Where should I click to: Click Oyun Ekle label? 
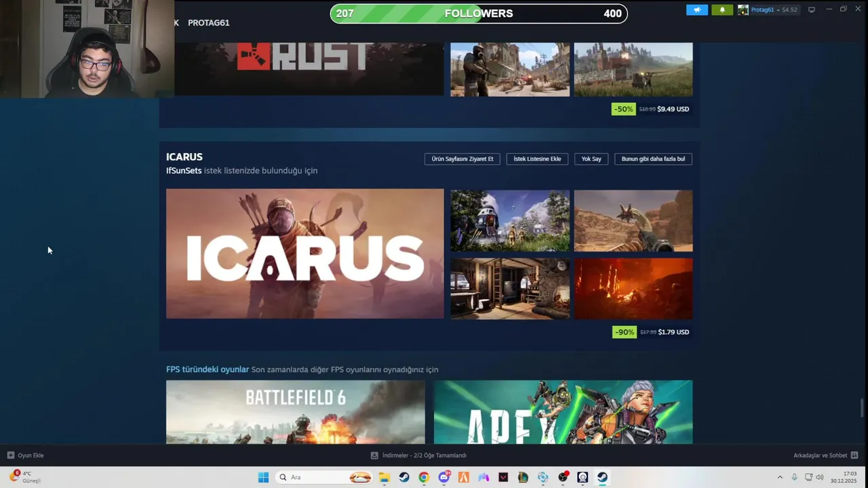tap(31, 455)
